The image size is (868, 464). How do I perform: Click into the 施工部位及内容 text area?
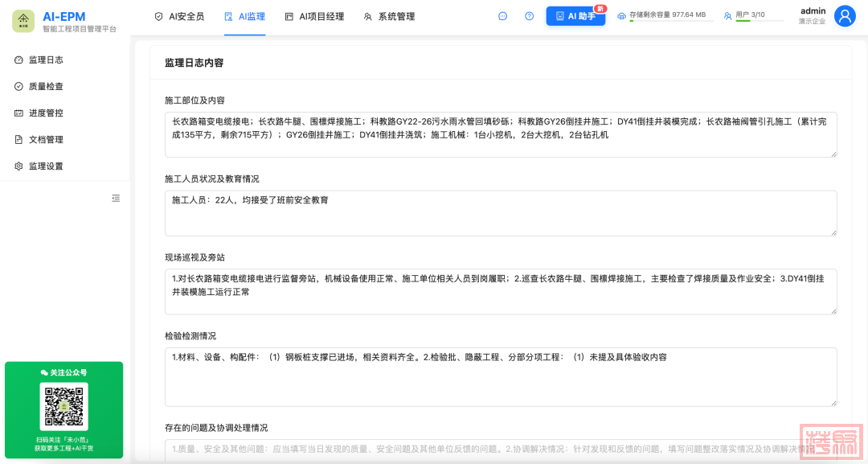[500, 134]
